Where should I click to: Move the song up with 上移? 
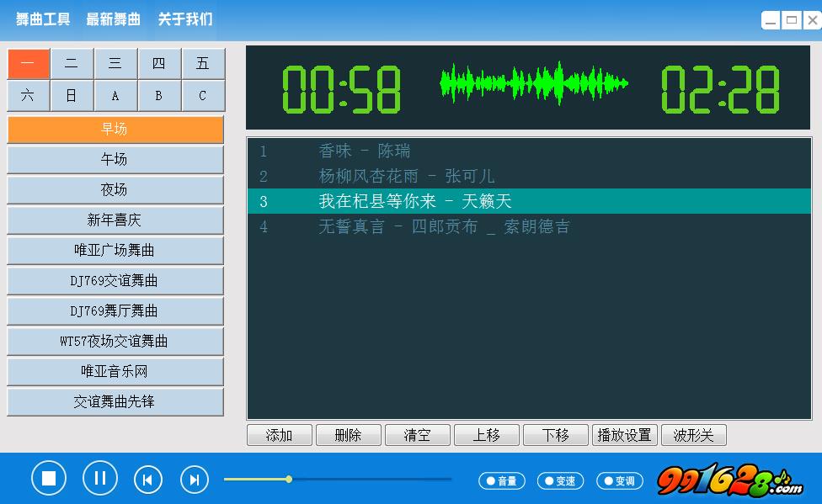[487, 435]
